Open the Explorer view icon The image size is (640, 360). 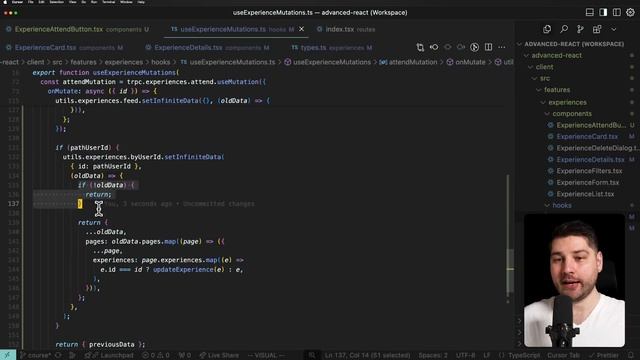pyautogui.click(x=547, y=29)
